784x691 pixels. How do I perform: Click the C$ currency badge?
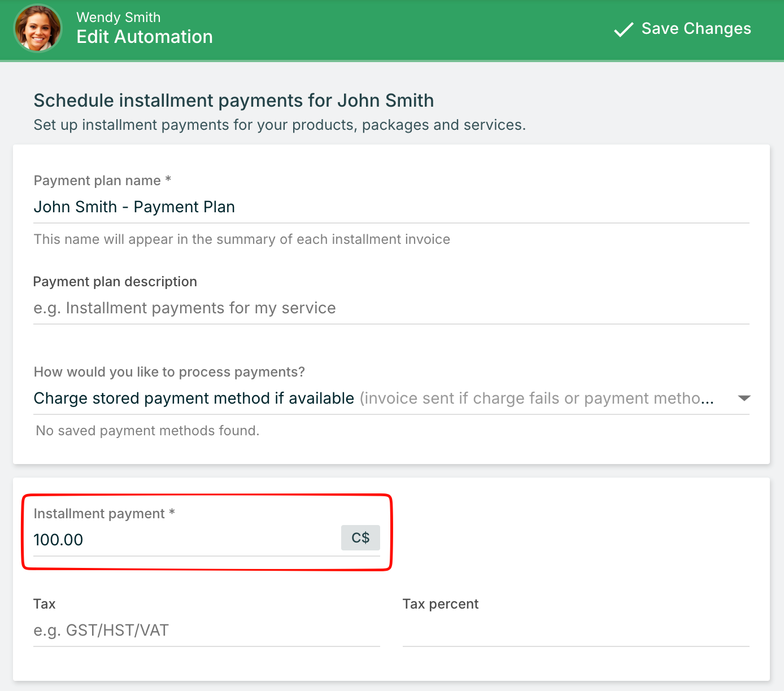360,538
